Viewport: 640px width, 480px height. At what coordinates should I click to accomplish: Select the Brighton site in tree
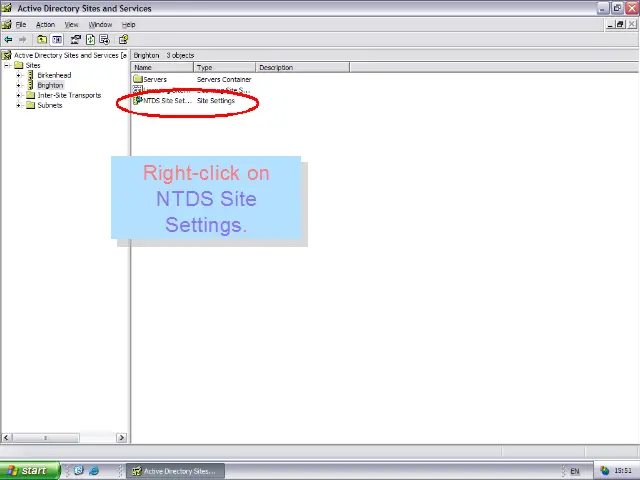click(50, 85)
